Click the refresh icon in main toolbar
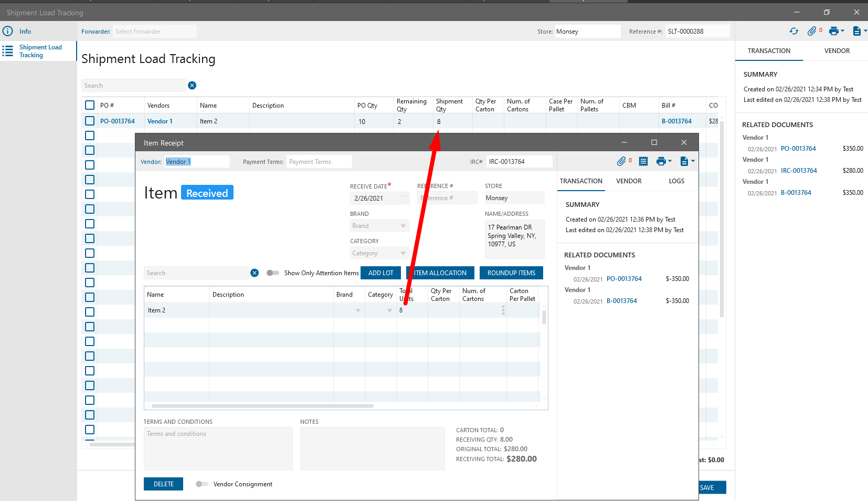Image resolution: width=868 pixels, height=501 pixels. [x=793, y=32]
